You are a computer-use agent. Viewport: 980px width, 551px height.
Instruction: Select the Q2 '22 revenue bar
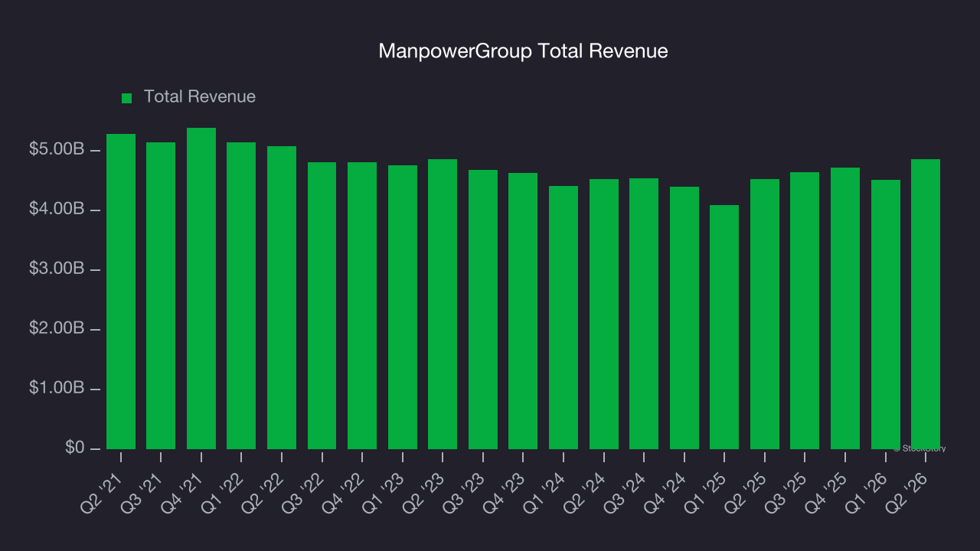(282, 298)
